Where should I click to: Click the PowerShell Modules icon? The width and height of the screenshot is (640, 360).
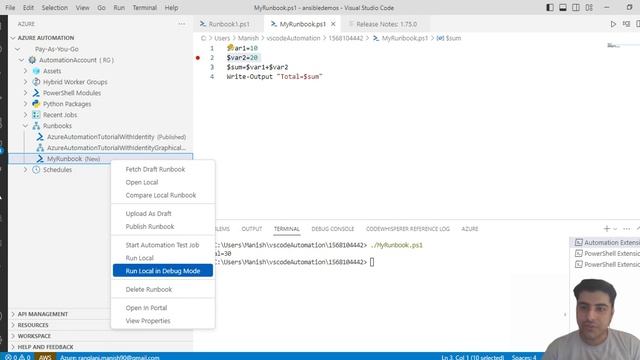pyautogui.click(x=36, y=93)
